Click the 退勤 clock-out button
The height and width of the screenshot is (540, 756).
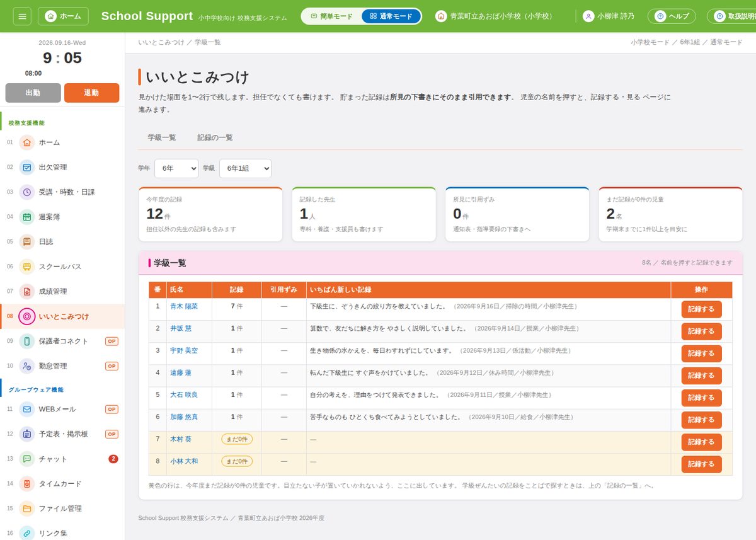pos(91,93)
